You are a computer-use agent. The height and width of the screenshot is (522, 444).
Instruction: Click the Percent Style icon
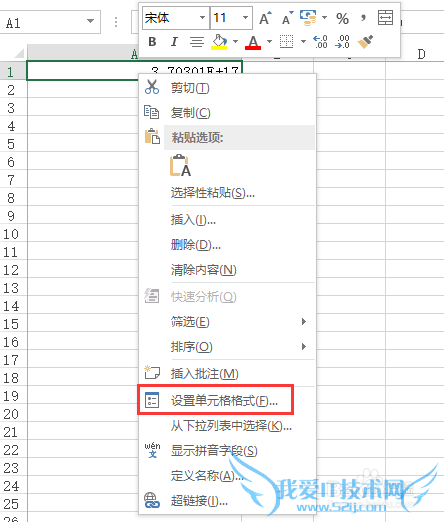pyautogui.click(x=342, y=18)
